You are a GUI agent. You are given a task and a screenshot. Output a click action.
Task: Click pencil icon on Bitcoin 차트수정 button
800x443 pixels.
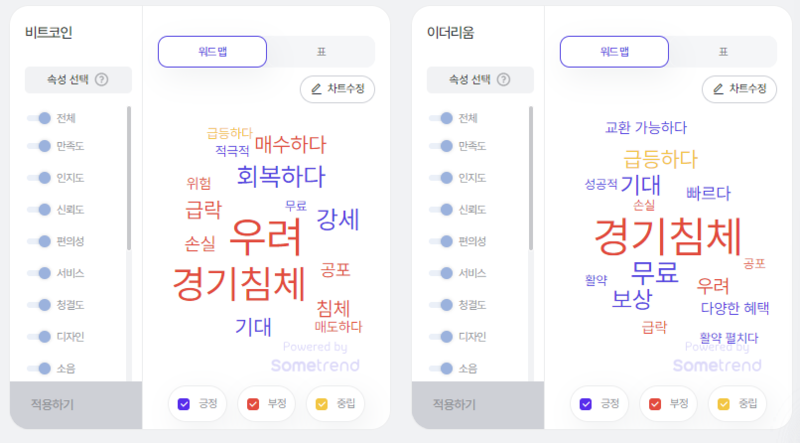[316, 89]
